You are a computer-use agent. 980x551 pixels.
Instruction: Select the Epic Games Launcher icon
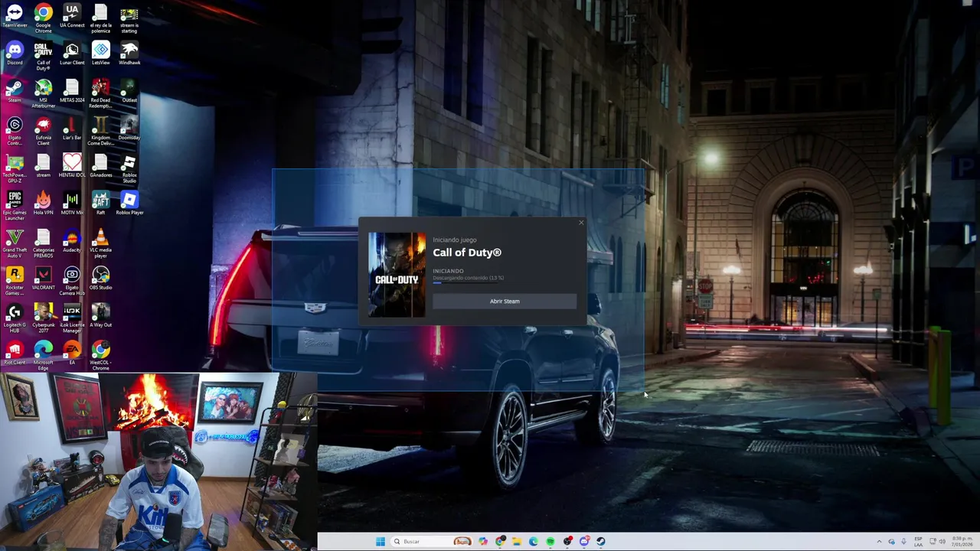15,206
